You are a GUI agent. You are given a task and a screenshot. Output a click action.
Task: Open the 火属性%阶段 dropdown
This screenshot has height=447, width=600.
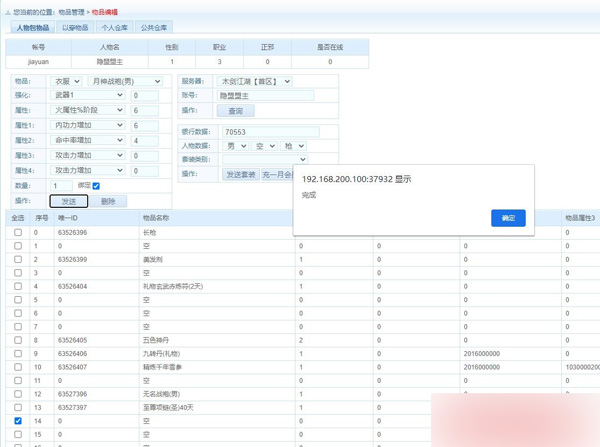88,110
